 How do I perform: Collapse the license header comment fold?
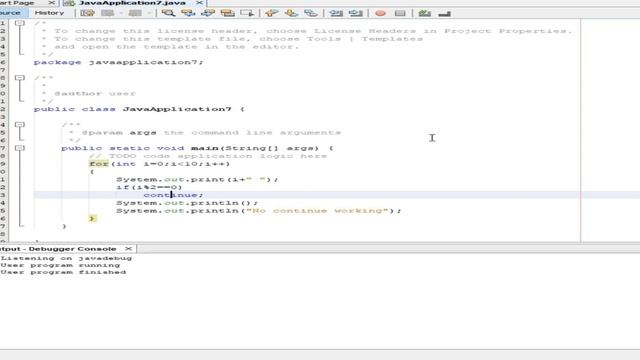pyautogui.click(x=20, y=23)
